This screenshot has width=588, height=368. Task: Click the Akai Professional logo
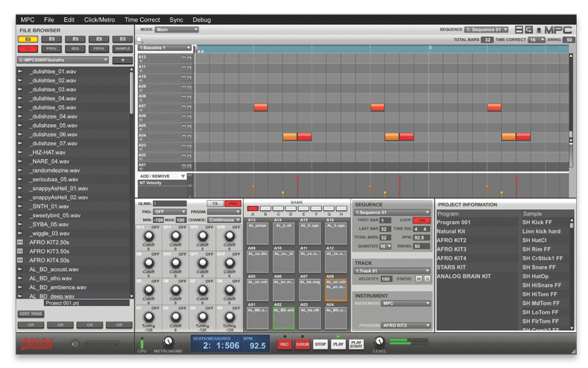(37, 343)
